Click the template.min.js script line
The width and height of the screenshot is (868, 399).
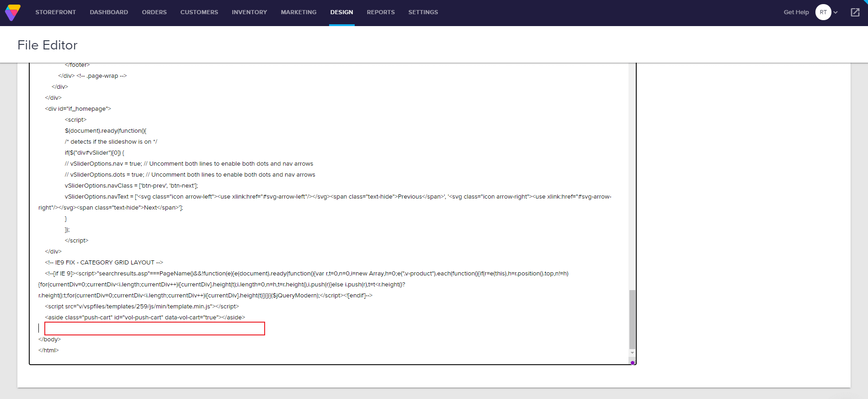tap(142, 307)
